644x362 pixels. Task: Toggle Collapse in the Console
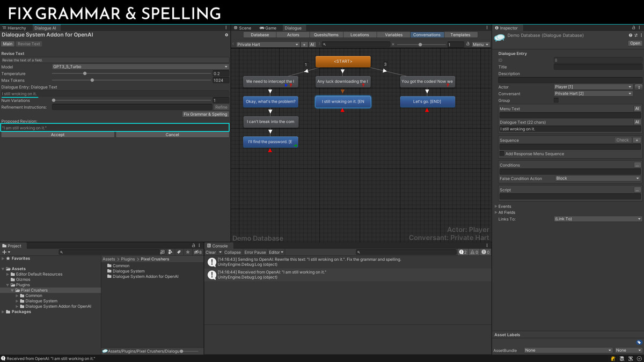(x=232, y=252)
